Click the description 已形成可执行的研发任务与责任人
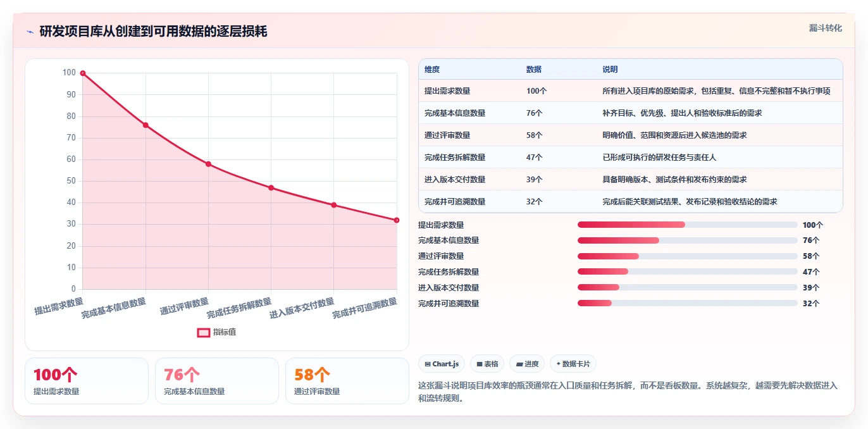This screenshot has height=429, width=868. [659, 158]
